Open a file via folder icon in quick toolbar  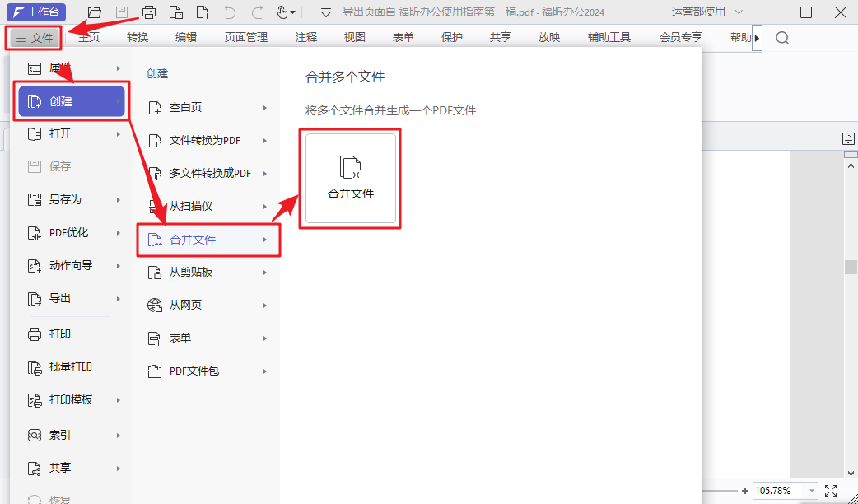pos(95,12)
